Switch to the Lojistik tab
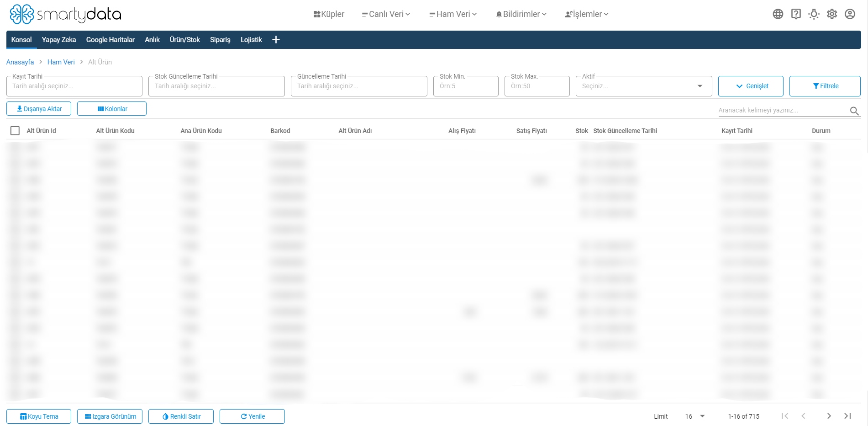This screenshot has height=426, width=868. pos(251,40)
